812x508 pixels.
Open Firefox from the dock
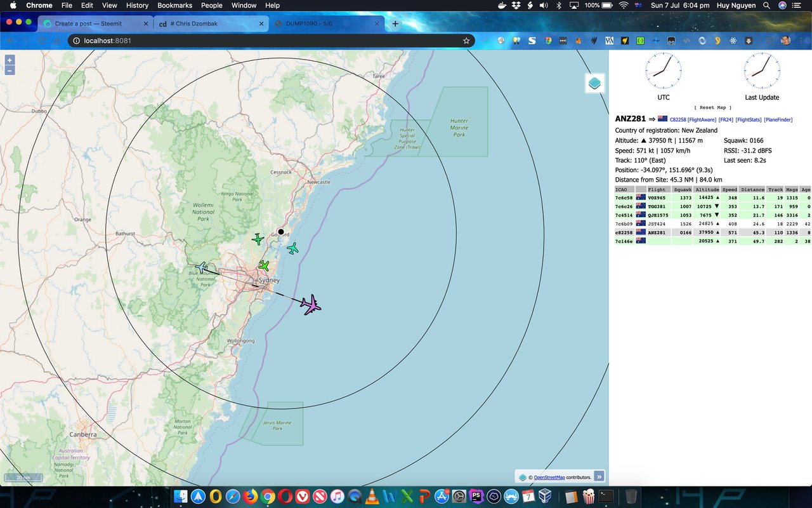[x=251, y=496]
